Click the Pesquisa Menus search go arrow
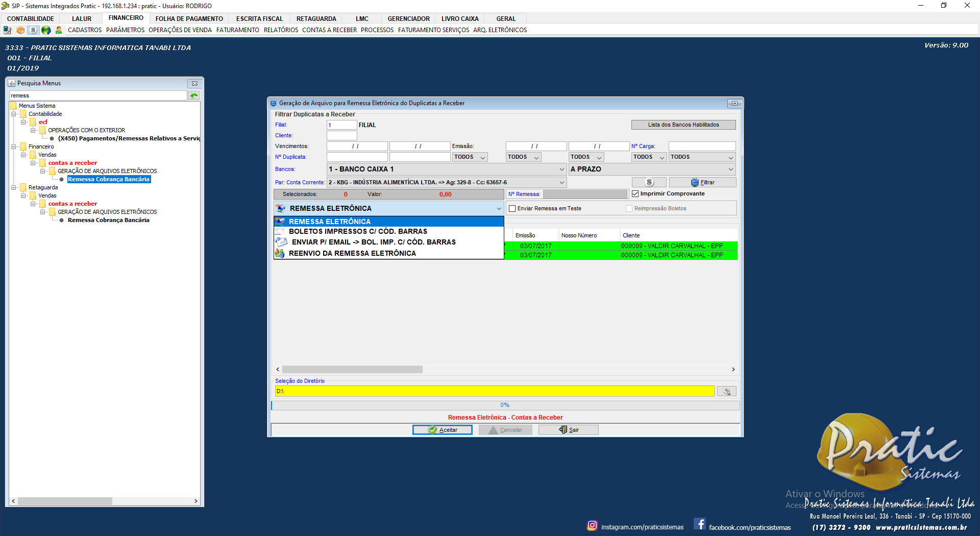The image size is (980, 536). 194,95
